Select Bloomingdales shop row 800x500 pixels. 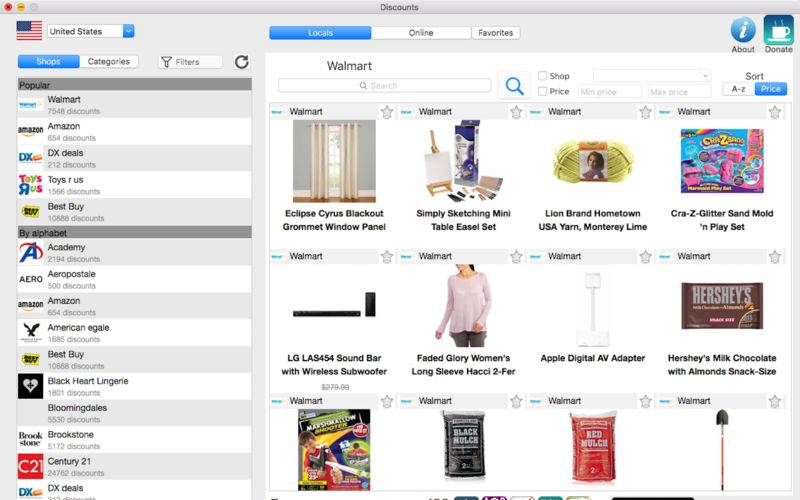[134, 413]
